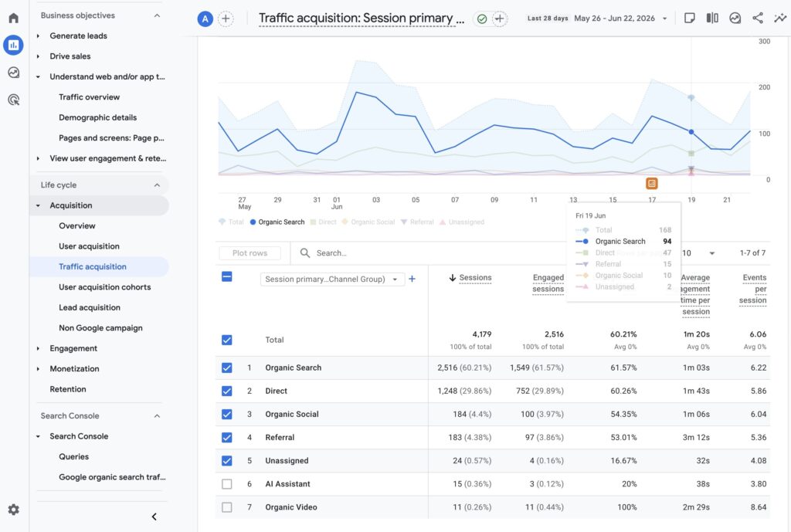Open the Admin settings gear

14,510
